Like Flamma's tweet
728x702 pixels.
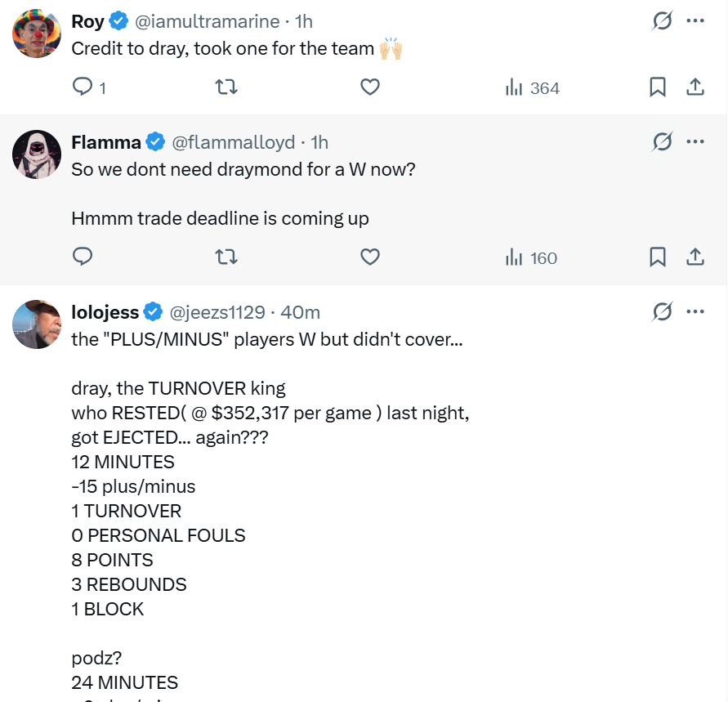370,257
